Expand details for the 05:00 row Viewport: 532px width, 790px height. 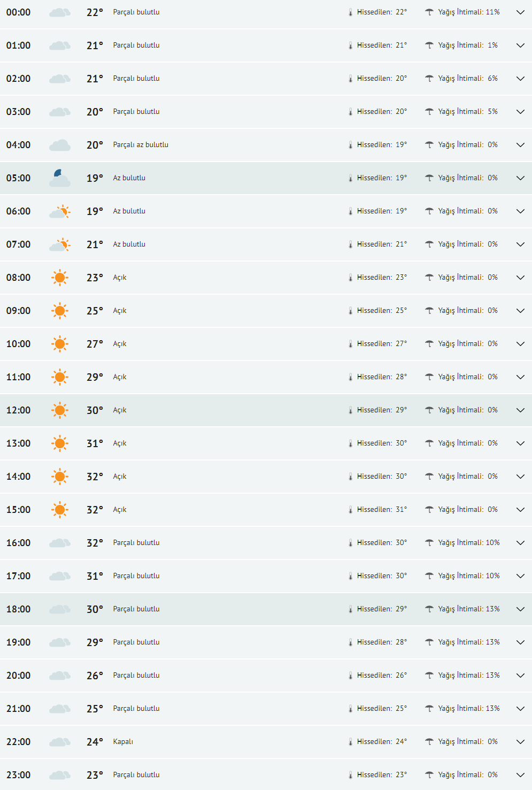pos(520,178)
